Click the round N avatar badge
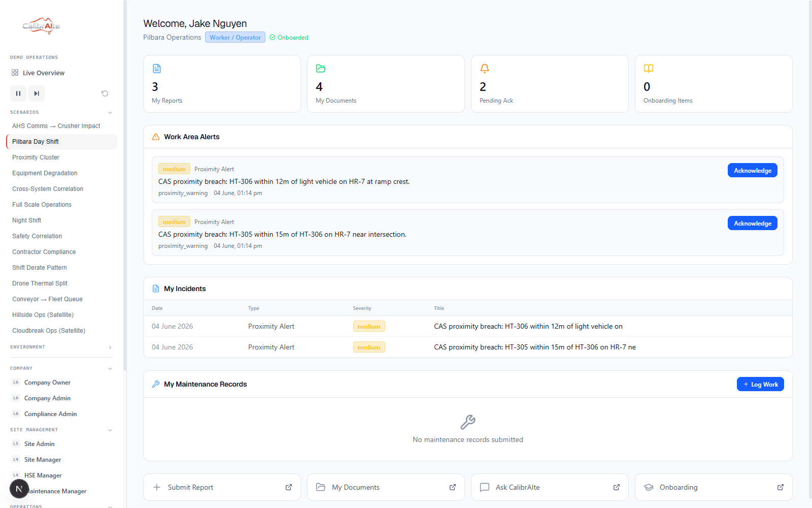The width and height of the screenshot is (812, 508). click(19, 489)
